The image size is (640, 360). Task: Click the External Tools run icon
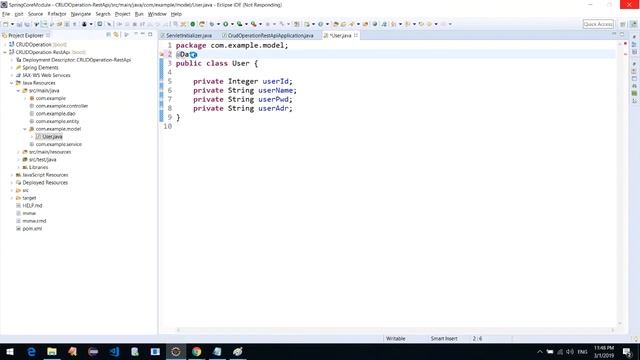pyautogui.click(x=253, y=24)
